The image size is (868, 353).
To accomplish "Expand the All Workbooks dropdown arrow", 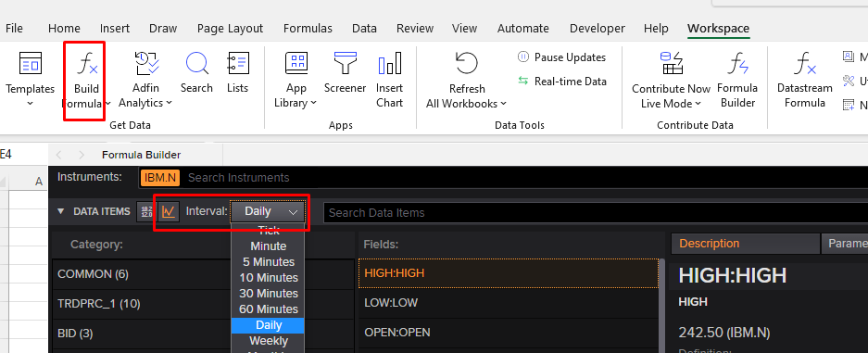I will click(x=503, y=104).
